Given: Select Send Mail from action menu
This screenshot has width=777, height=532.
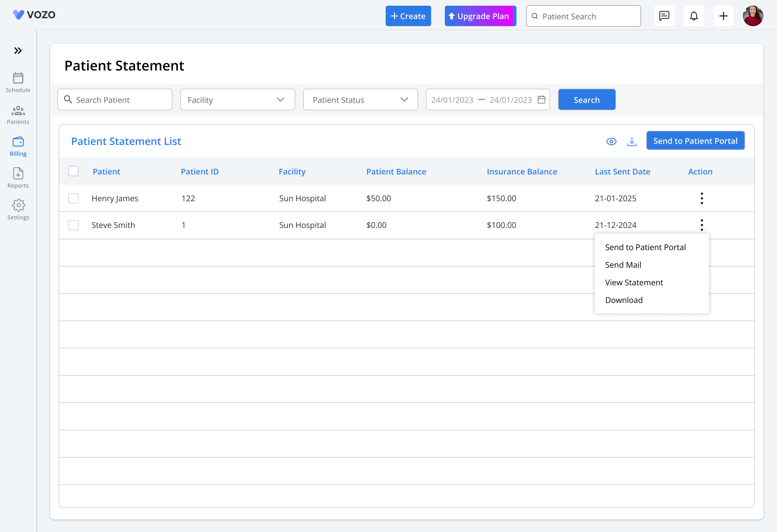Looking at the screenshot, I should pyautogui.click(x=623, y=265).
